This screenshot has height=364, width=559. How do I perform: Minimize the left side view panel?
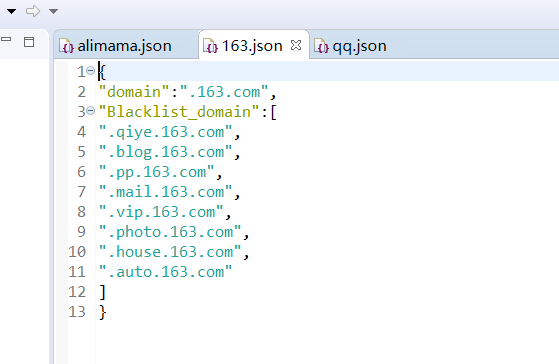[x=6, y=39]
